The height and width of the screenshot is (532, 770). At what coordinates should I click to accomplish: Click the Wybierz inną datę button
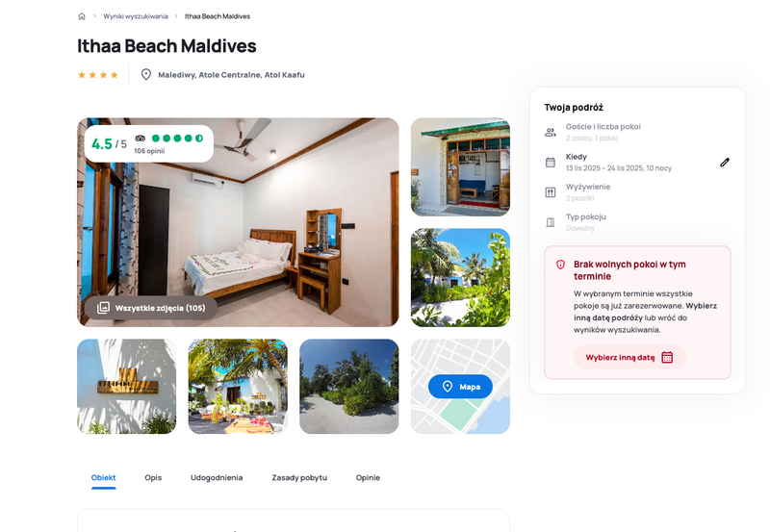[629, 357]
